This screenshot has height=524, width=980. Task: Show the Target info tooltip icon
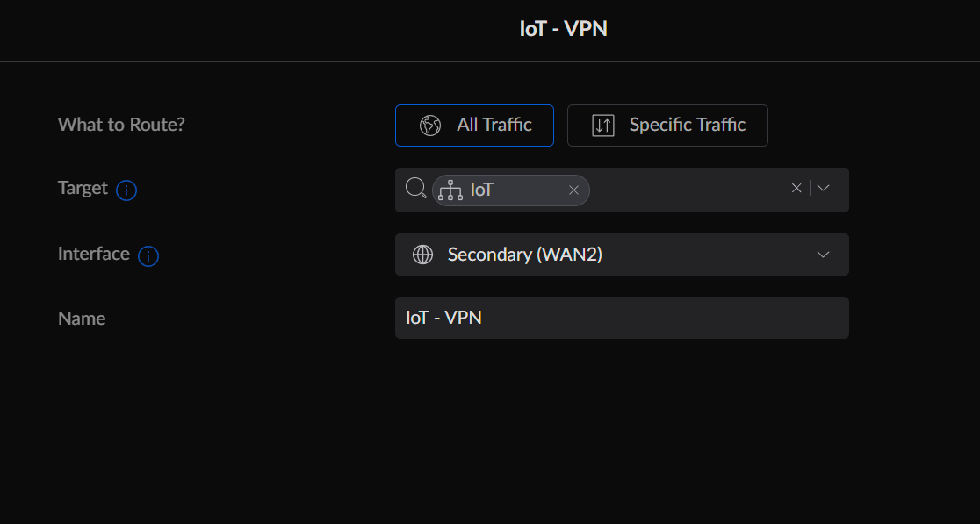click(126, 190)
